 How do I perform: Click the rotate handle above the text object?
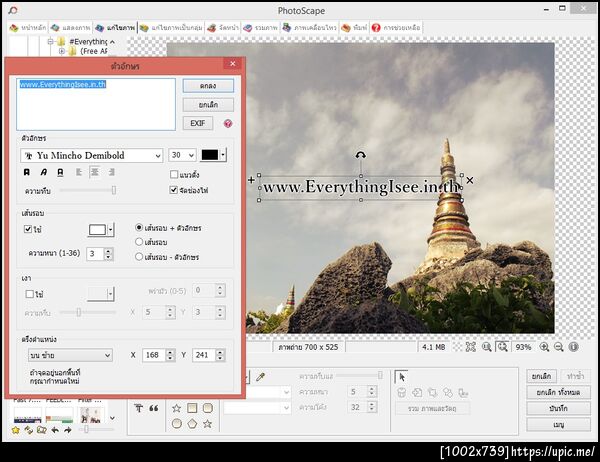[x=360, y=155]
